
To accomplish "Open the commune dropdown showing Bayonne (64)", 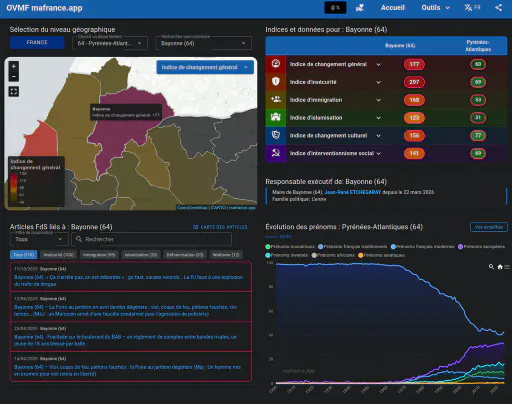I will coord(203,43).
